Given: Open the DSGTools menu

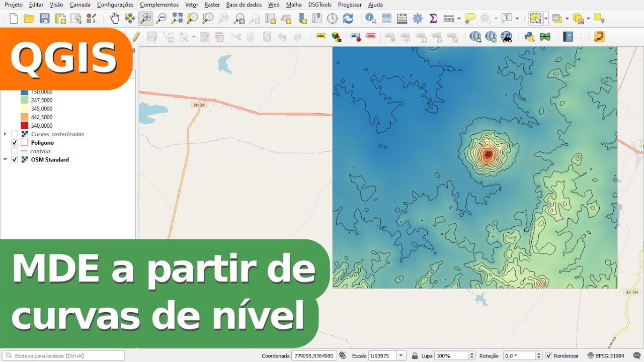Looking at the screenshot, I should coord(319,5).
